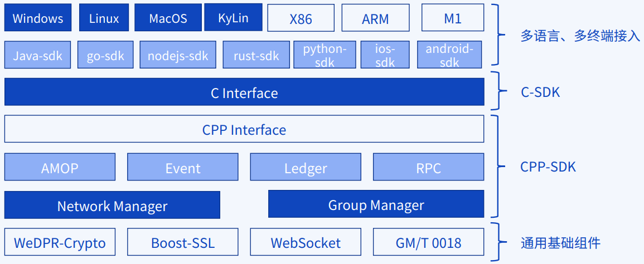Viewport: 644px width, 264px height.
Task: Click the WebSocket component box
Action: click(306, 242)
